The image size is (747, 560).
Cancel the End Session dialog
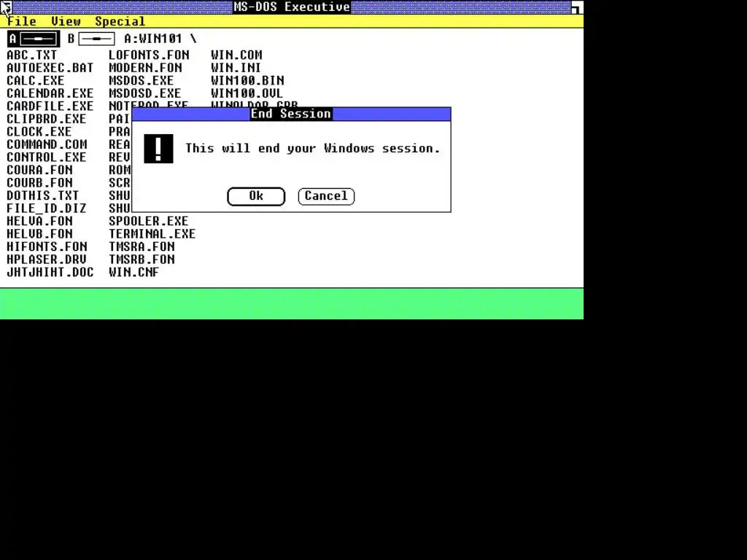[326, 196]
